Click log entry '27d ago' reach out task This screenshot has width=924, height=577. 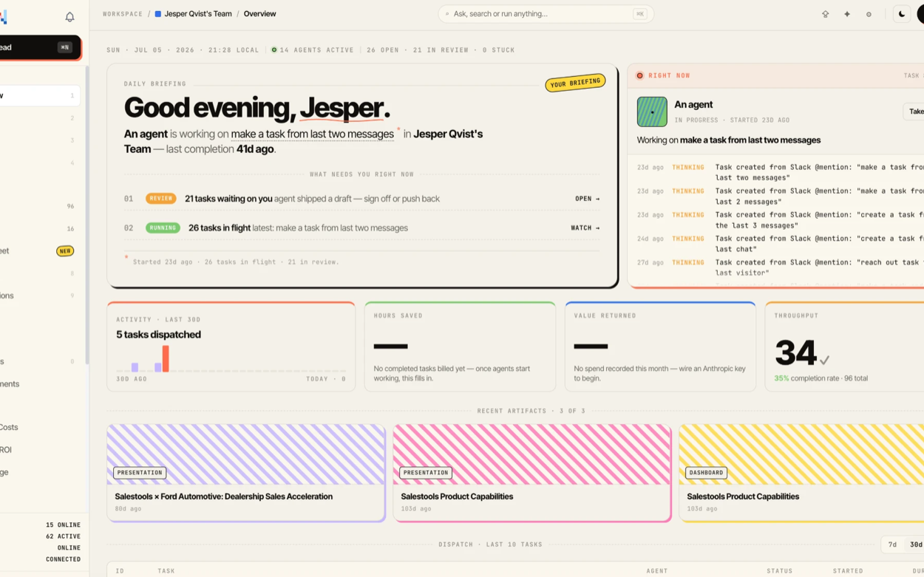780,267
